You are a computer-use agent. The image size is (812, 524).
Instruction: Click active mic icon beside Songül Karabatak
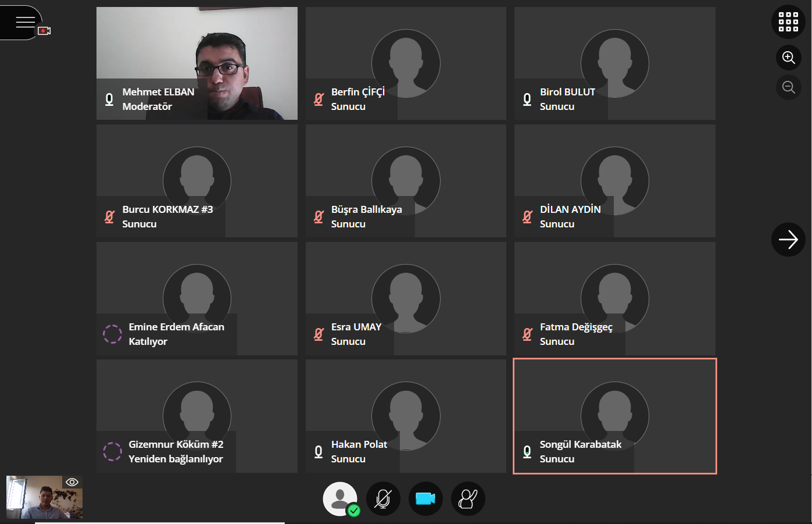click(x=527, y=452)
